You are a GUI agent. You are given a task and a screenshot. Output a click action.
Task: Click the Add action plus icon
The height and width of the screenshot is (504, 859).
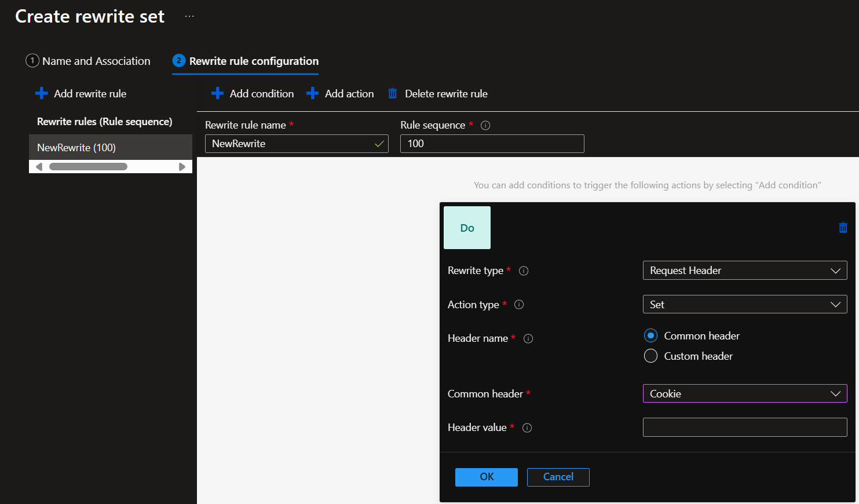(312, 93)
